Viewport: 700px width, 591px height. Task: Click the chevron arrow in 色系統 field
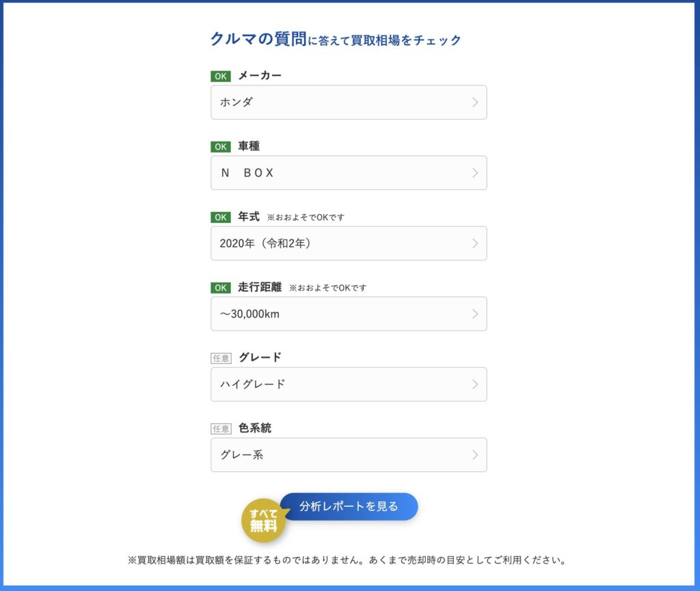(475, 455)
